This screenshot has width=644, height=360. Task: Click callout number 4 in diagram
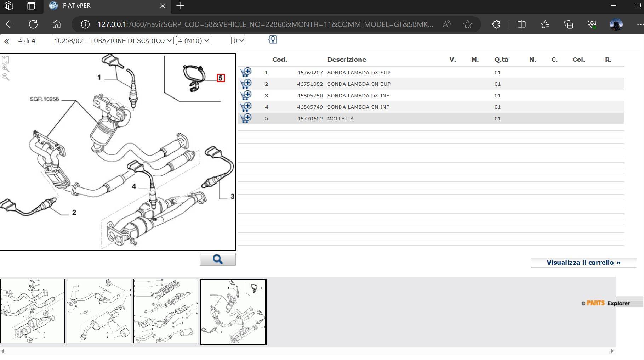tap(134, 186)
